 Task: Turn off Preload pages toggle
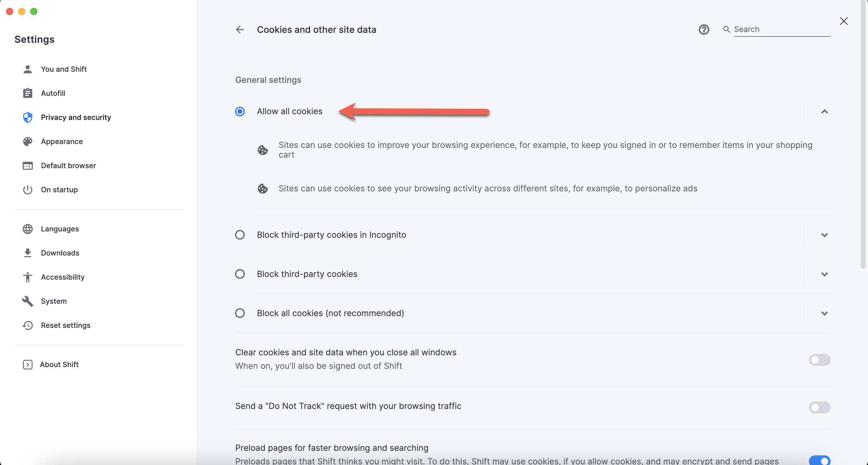coord(819,460)
